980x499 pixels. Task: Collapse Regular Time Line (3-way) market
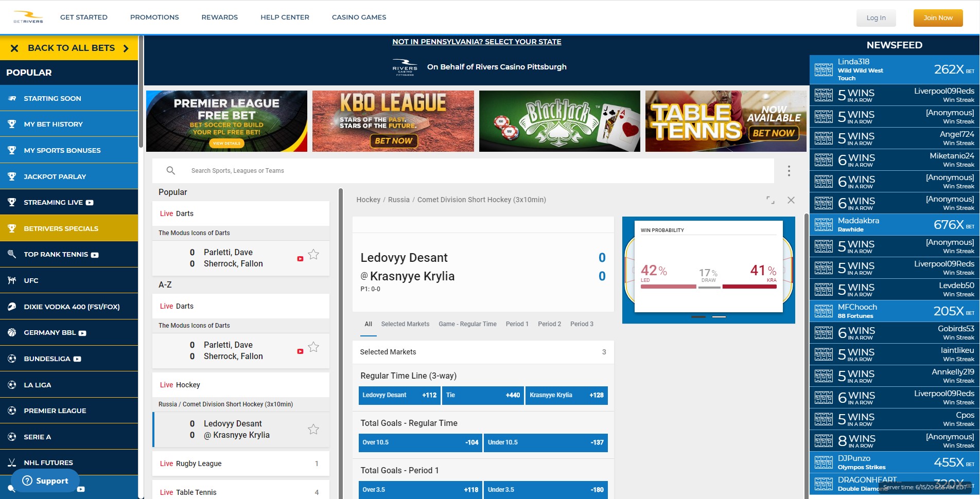483,376
